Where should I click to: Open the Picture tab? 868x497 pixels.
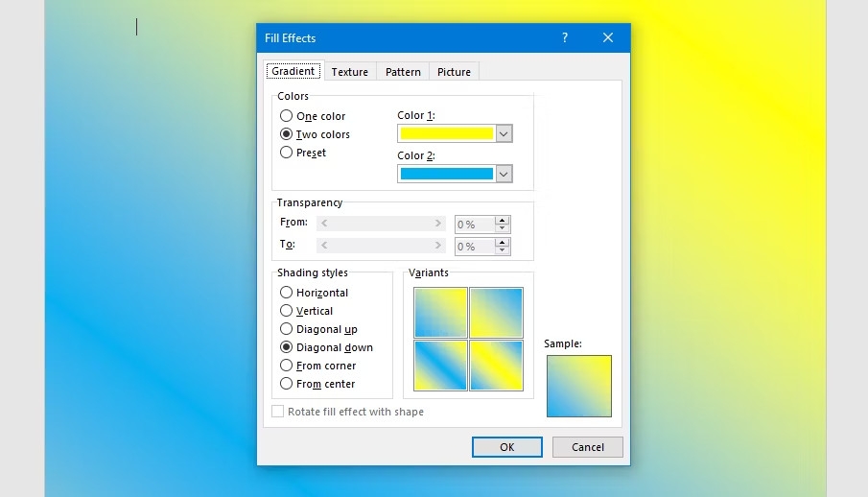pyautogui.click(x=454, y=72)
